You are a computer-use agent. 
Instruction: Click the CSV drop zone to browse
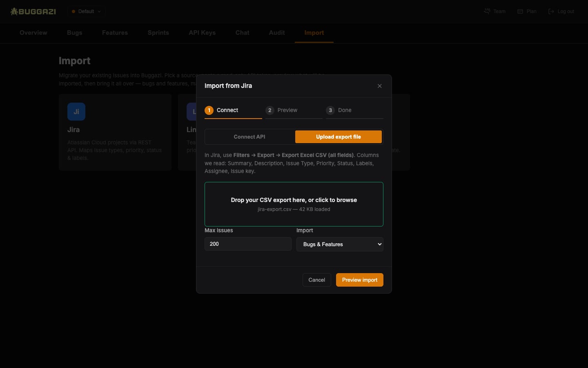coord(294,204)
